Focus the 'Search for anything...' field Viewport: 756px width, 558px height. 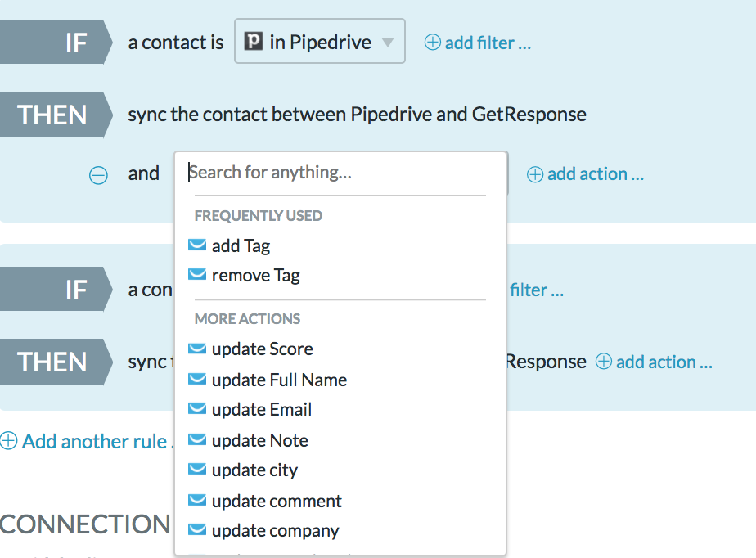click(x=340, y=172)
